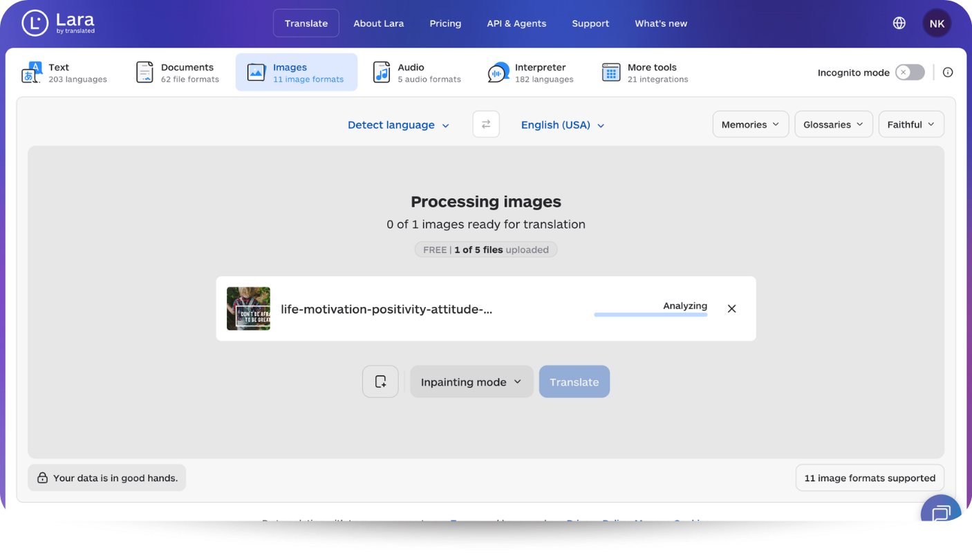Expand Detect language dropdown

point(398,125)
